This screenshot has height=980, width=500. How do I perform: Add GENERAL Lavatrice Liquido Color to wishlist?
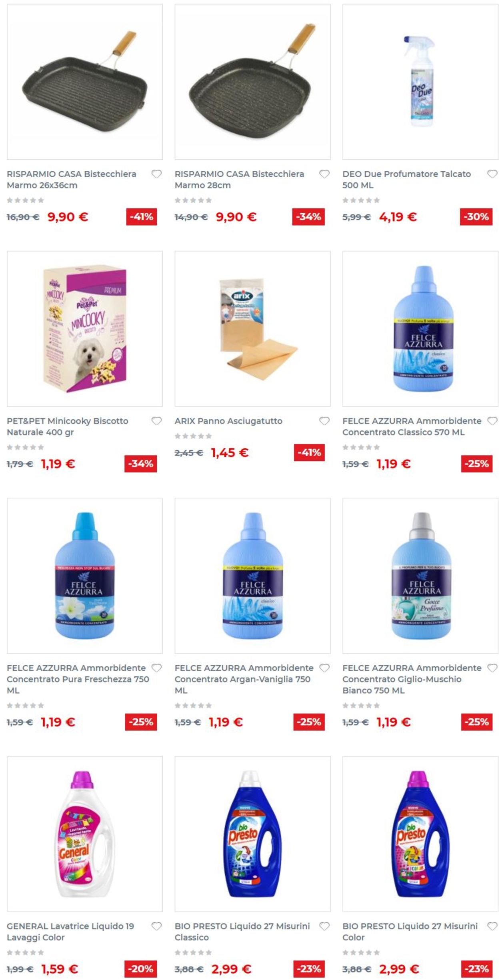point(156,926)
